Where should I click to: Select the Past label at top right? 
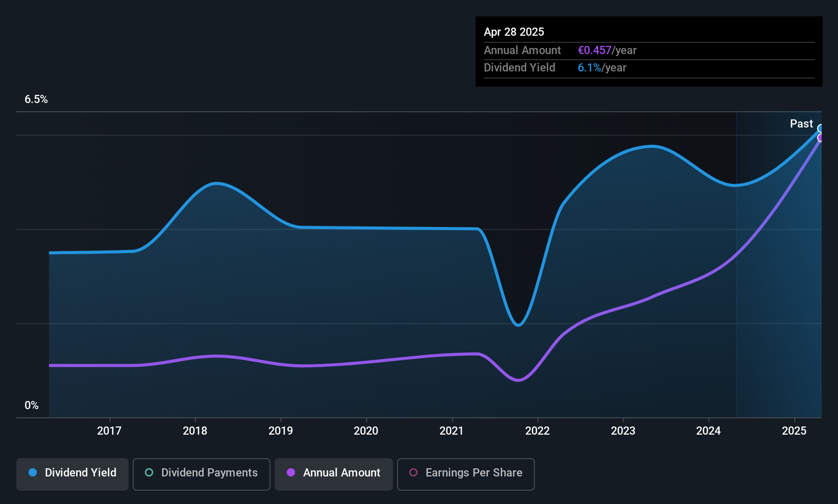tap(801, 123)
